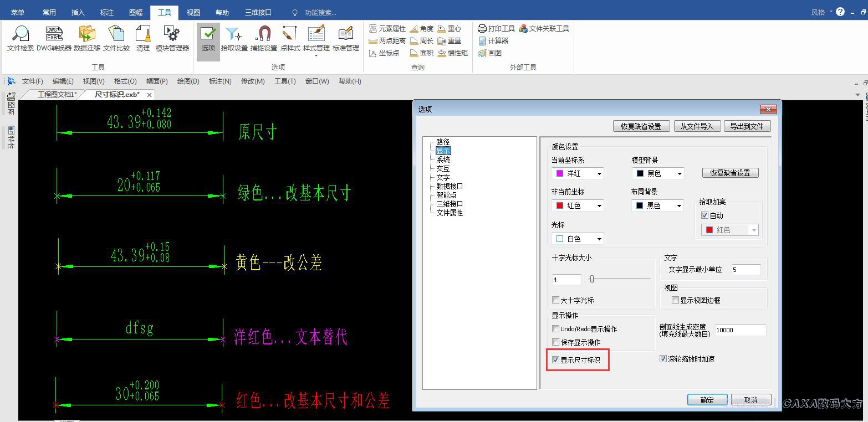Uncheck the 显示尺寸标识 checkbox
The height and width of the screenshot is (422, 868).
pyautogui.click(x=556, y=360)
